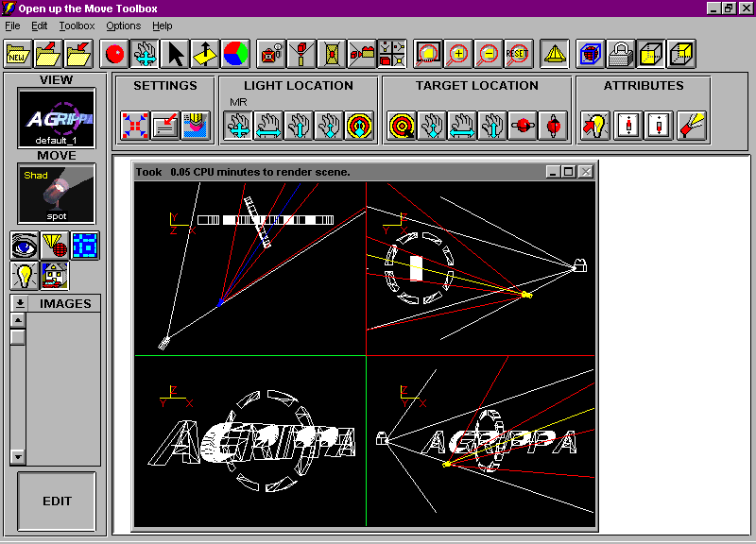Click the padlock icon in toolbar

621,54
